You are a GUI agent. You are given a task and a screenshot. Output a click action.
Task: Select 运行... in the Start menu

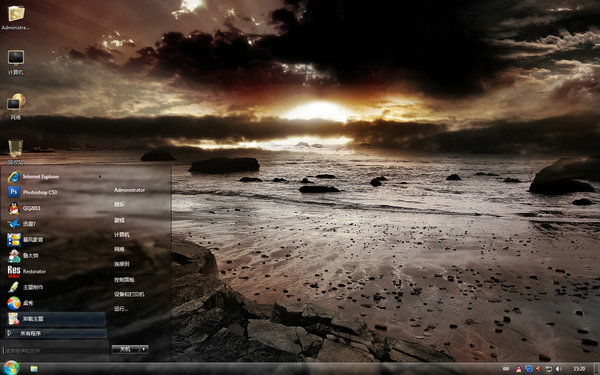(121, 309)
